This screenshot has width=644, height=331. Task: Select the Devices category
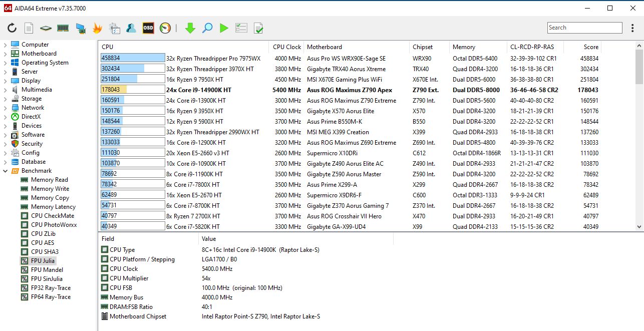pyautogui.click(x=31, y=126)
